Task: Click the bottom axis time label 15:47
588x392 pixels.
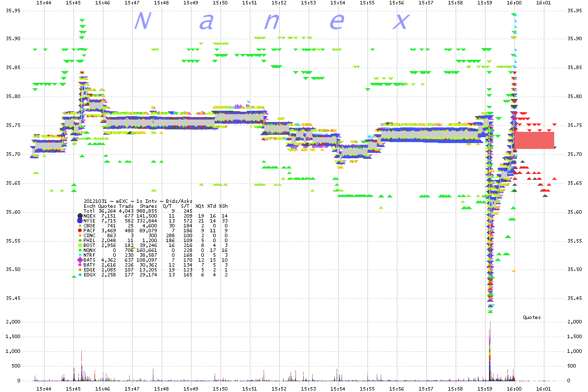Action: pos(131,388)
